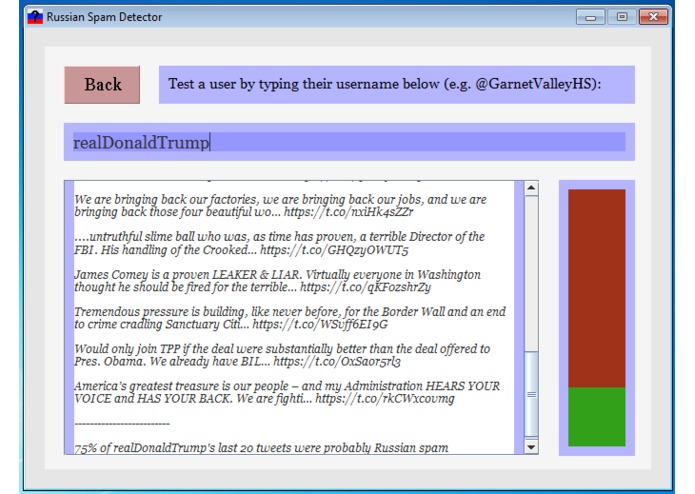Maximize the Russian Spam Detector window
This screenshot has height=494, width=695.
(x=621, y=17)
